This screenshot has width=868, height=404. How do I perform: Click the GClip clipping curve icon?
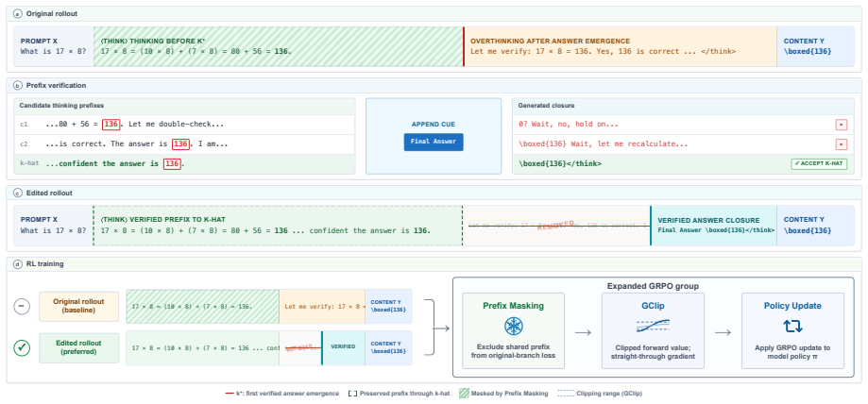tap(653, 326)
